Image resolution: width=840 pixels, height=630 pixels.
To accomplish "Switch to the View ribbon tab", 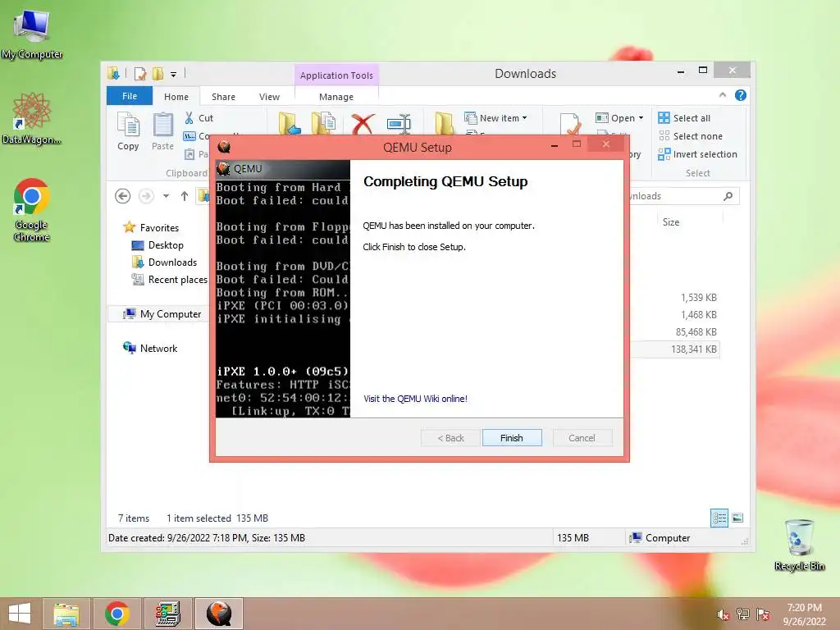I will click(269, 97).
